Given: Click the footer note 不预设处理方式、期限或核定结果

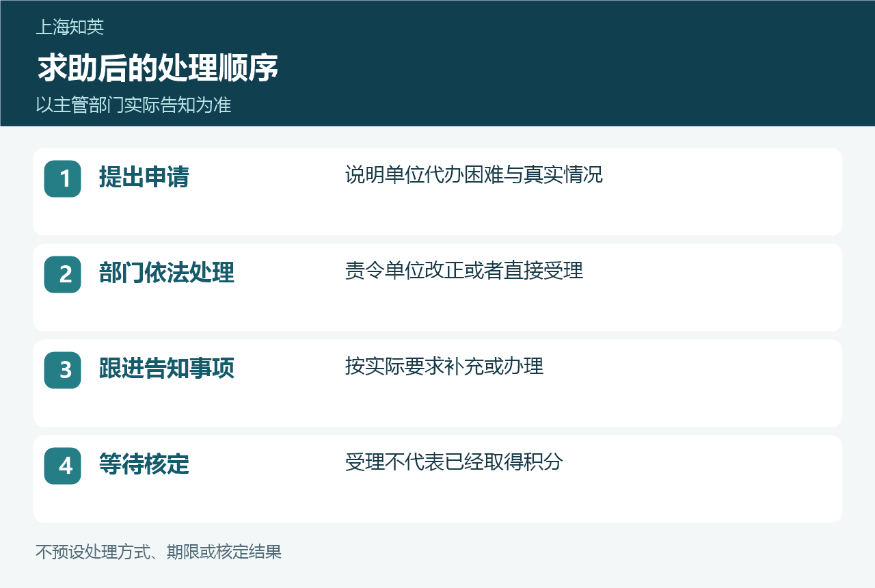Looking at the screenshot, I should tap(159, 552).
